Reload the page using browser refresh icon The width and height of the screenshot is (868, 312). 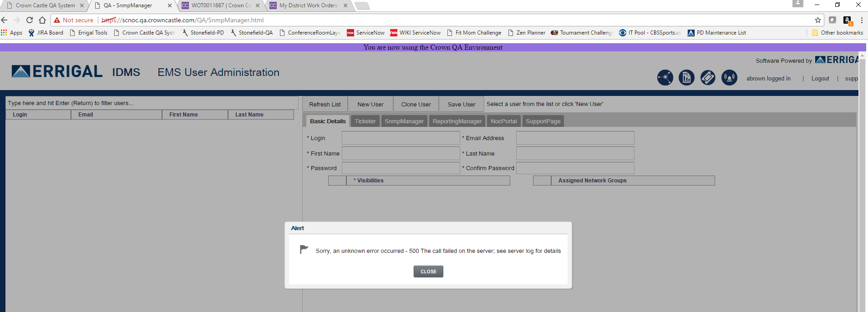[30, 20]
